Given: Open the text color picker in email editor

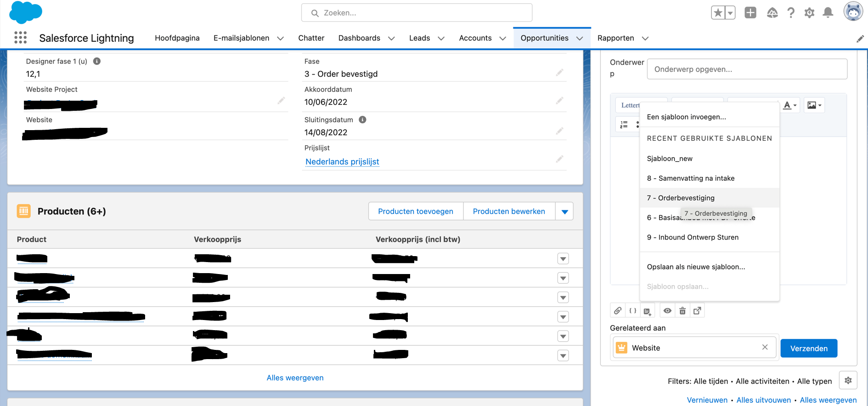Looking at the screenshot, I should coord(790,105).
